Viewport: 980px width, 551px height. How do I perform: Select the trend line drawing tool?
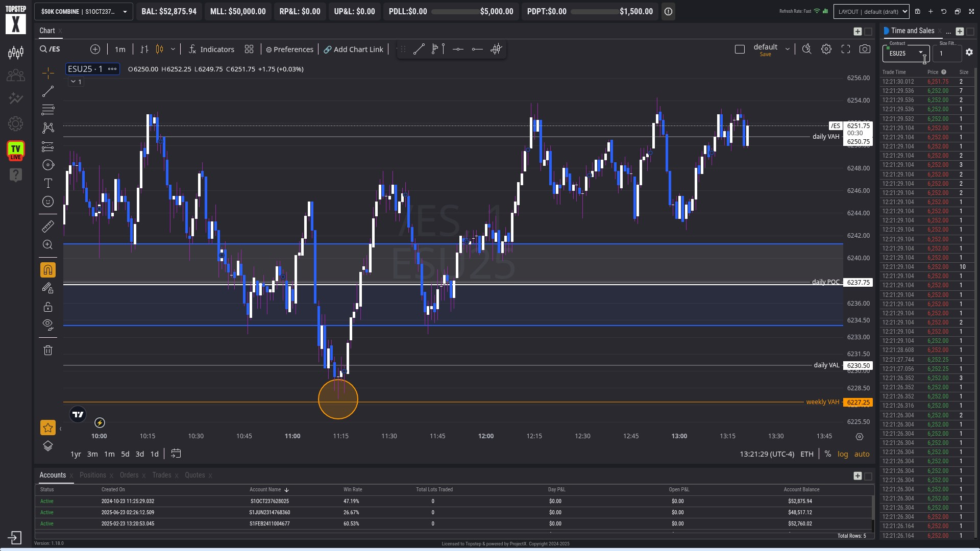point(48,92)
